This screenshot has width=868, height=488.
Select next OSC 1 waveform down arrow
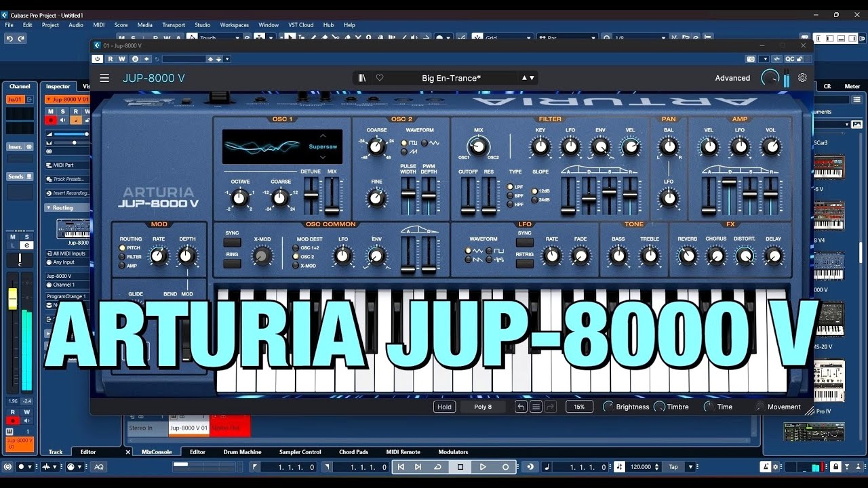tap(323, 157)
